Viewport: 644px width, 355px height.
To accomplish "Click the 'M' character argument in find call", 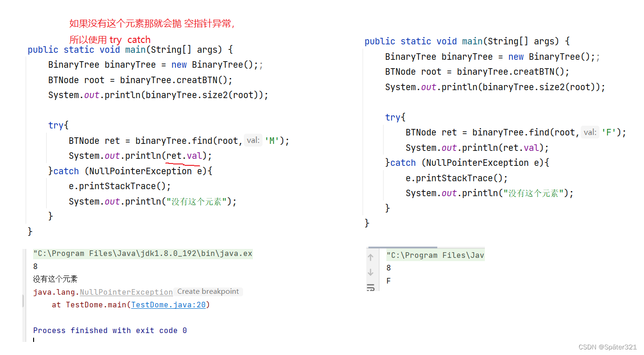I will coord(273,141).
